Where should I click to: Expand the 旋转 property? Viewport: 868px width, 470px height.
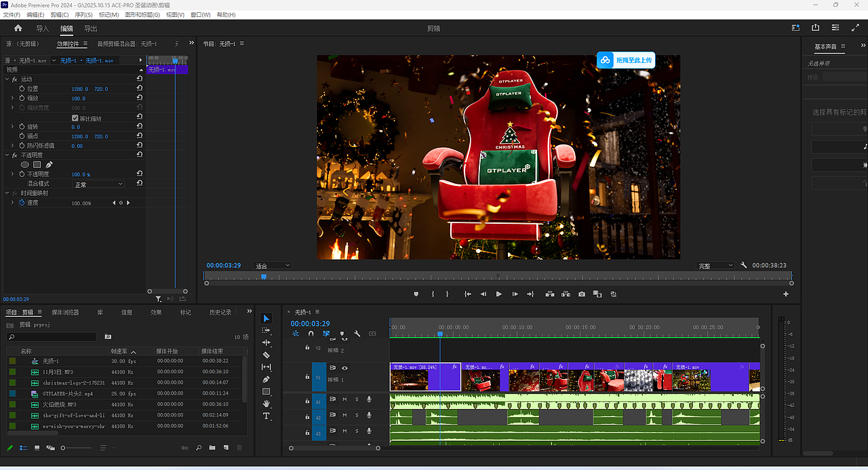pyautogui.click(x=12, y=127)
